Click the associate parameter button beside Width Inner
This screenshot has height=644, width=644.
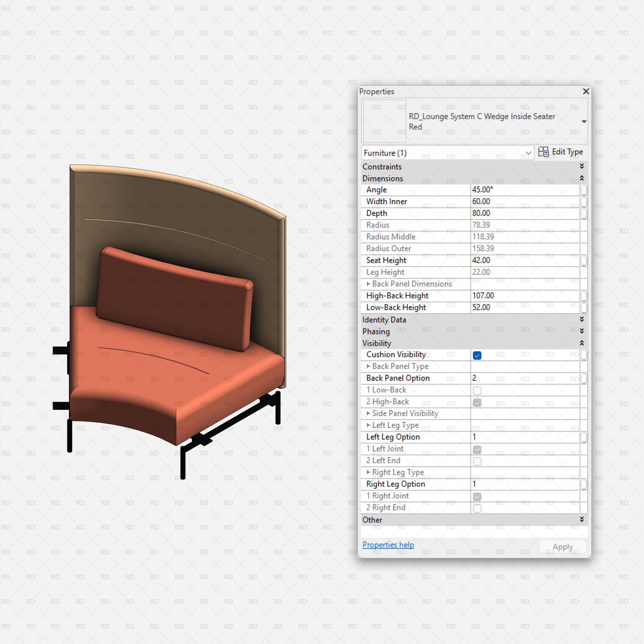[584, 201]
